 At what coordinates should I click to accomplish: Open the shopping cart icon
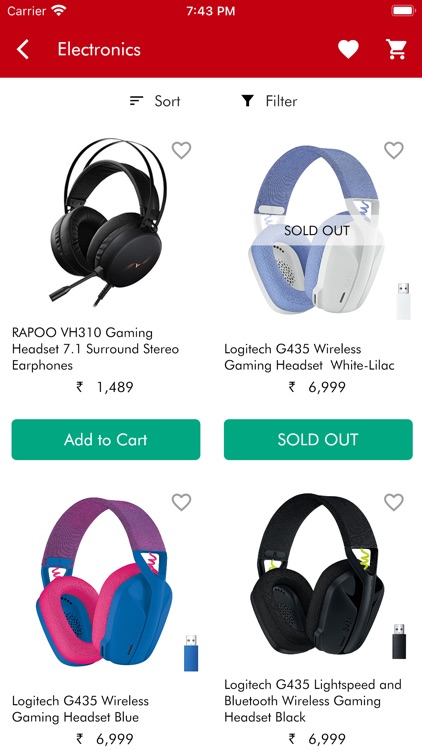coord(396,49)
